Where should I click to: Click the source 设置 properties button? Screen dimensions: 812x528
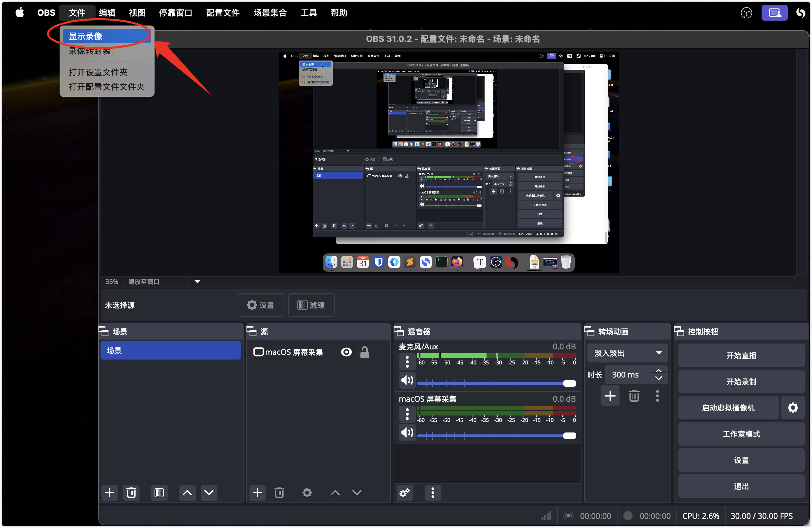coord(261,305)
